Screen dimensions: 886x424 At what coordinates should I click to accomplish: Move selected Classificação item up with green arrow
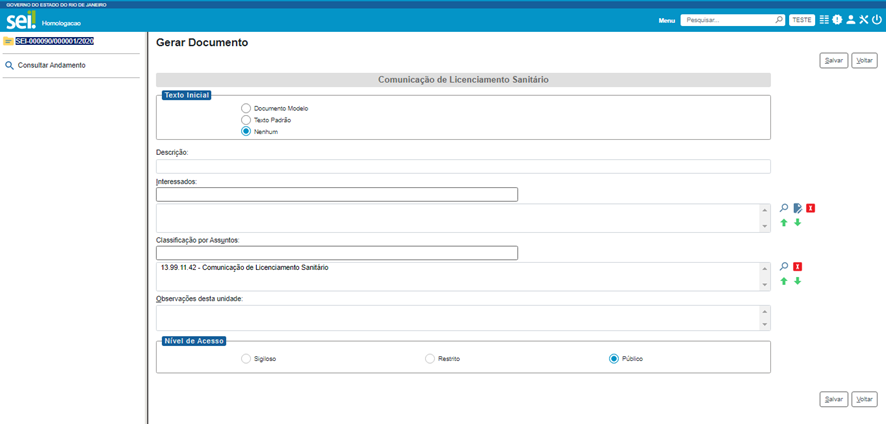tap(784, 281)
